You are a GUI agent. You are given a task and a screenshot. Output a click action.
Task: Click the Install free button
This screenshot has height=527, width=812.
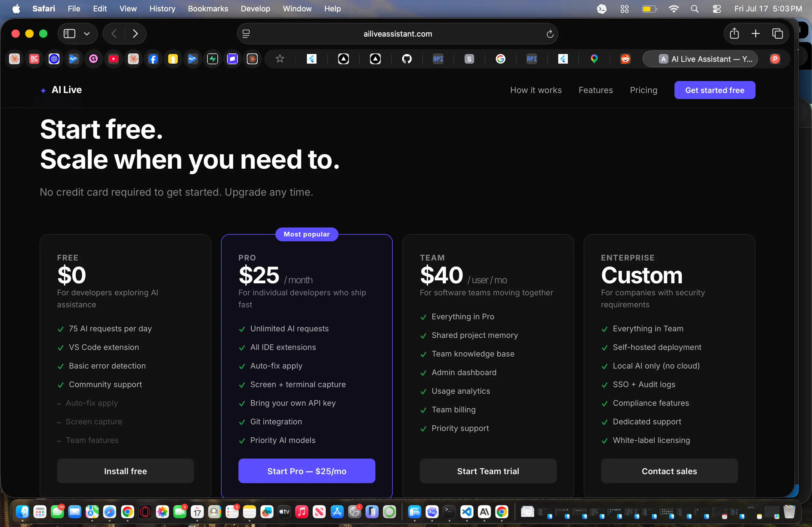125,471
